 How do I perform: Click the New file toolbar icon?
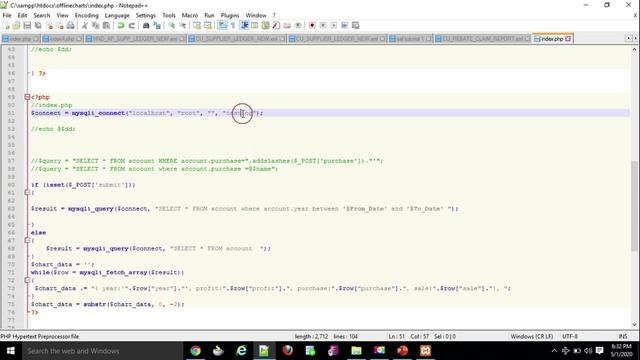point(6,26)
